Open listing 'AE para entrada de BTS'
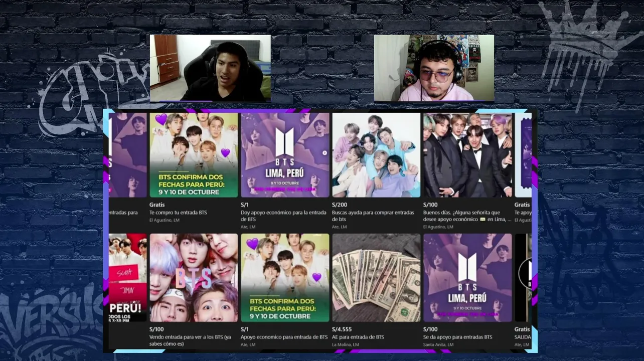This screenshot has width=644, height=361. click(358, 337)
